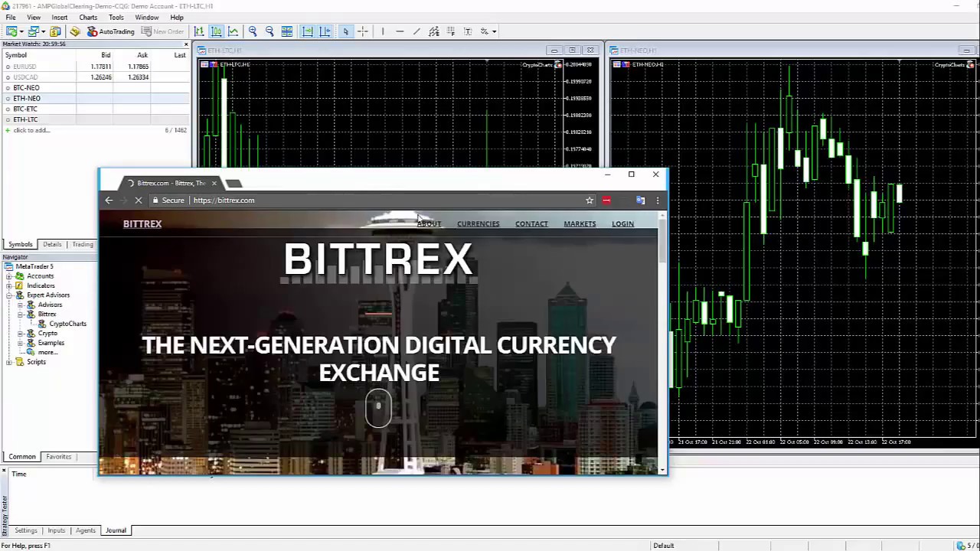
Task: Click the Chrome address bar URL
Action: click(224, 201)
